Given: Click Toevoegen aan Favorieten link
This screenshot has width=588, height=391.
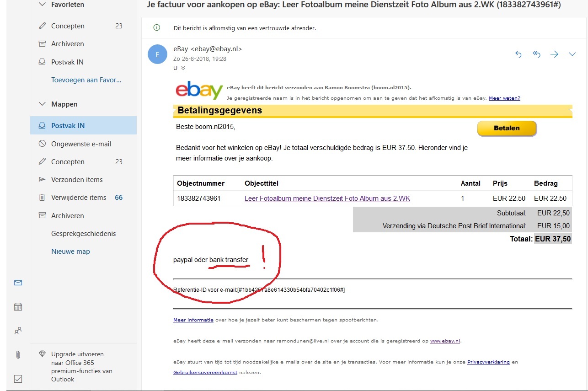Looking at the screenshot, I should tap(86, 80).
